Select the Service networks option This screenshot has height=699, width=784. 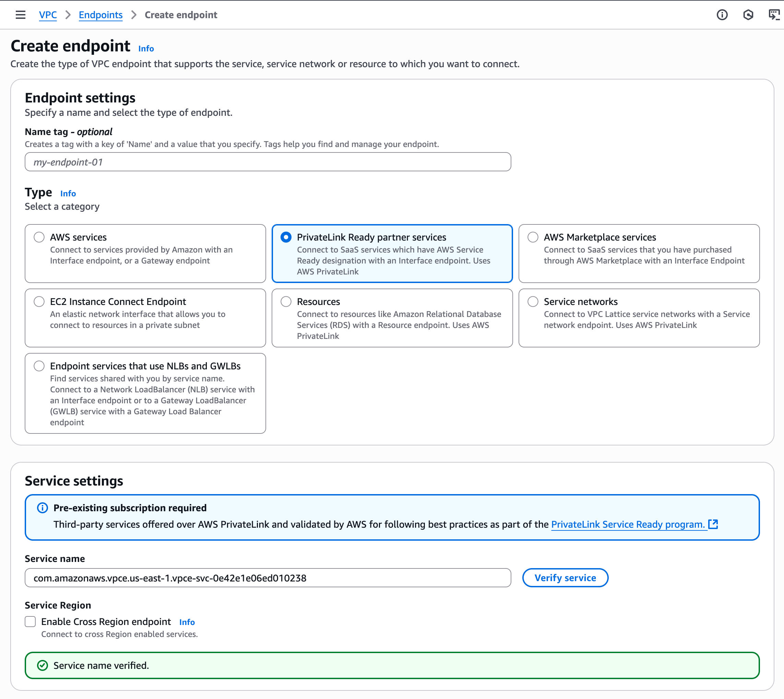533,302
